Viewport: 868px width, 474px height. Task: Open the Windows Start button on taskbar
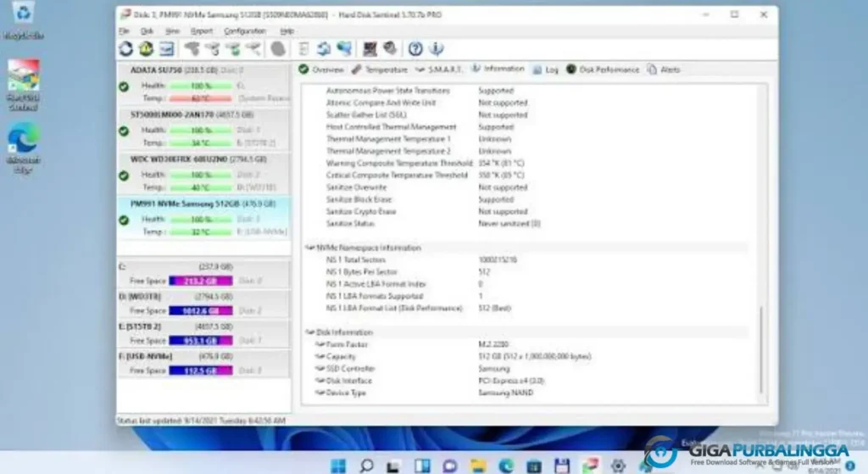pos(338,466)
